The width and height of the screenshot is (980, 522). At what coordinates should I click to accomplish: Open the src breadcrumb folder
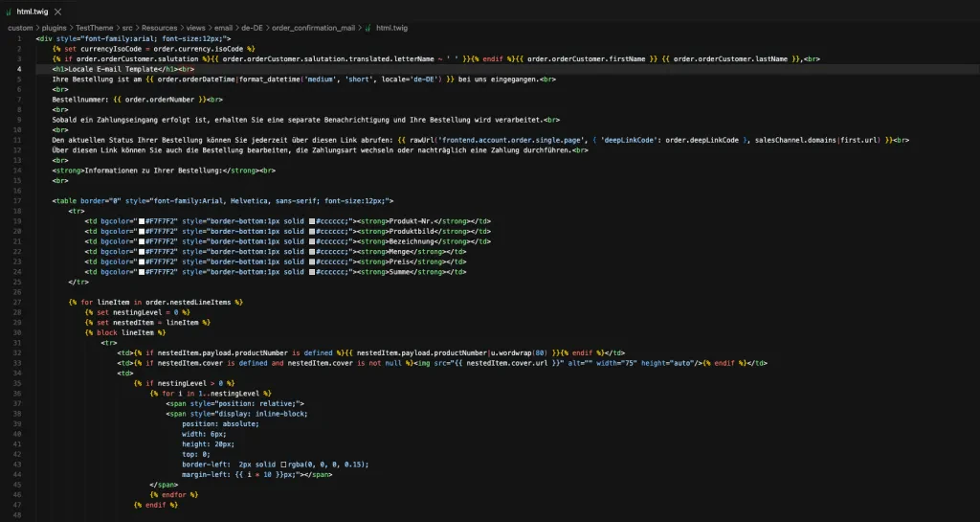click(127, 28)
